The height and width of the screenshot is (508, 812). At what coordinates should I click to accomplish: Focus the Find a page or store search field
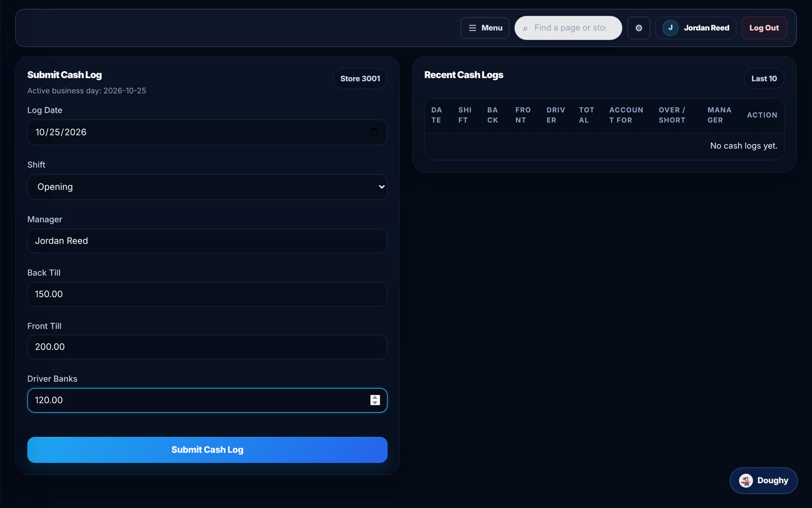tap(568, 28)
